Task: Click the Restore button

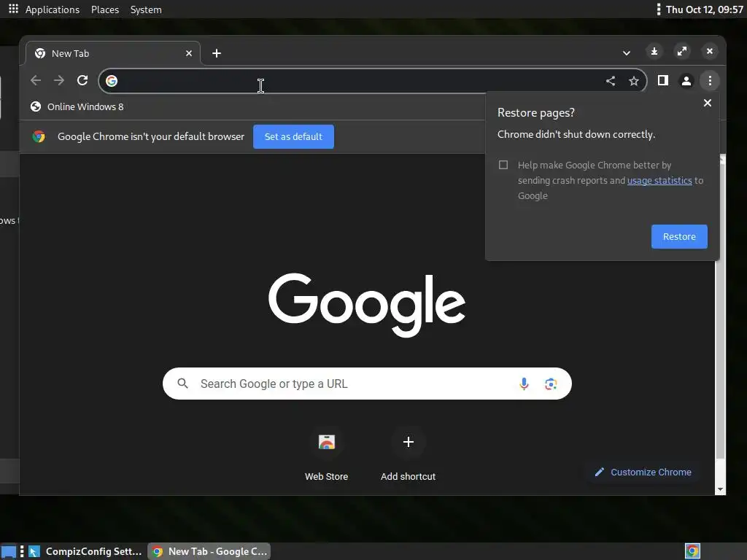Action: [679, 237]
